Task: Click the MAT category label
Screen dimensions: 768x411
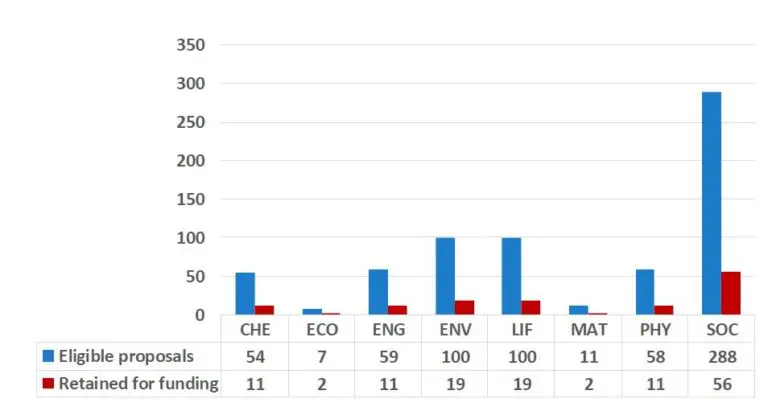Action: (x=587, y=330)
